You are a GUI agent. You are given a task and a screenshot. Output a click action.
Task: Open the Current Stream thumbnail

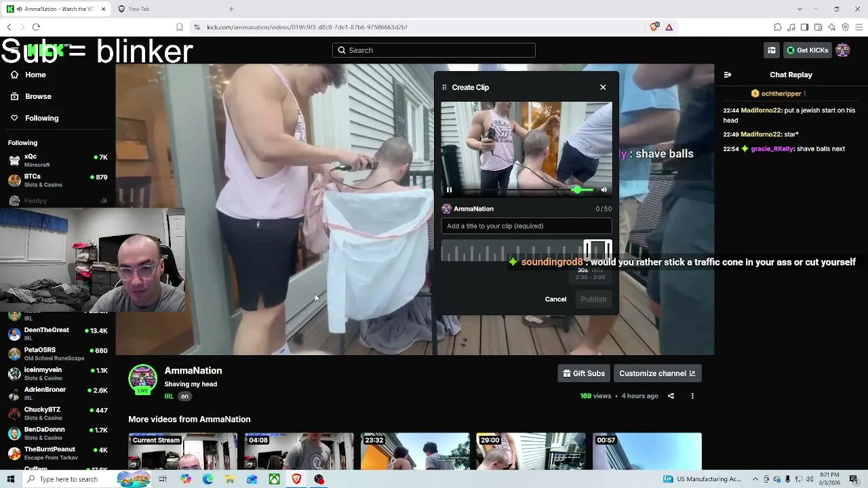click(x=183, y=451)
